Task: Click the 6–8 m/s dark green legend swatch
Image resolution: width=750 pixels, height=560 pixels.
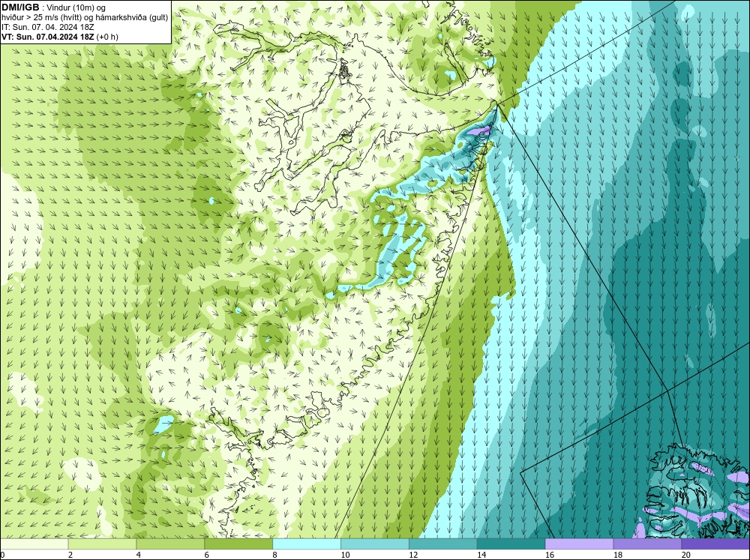Action: click(x=238, y=544)
